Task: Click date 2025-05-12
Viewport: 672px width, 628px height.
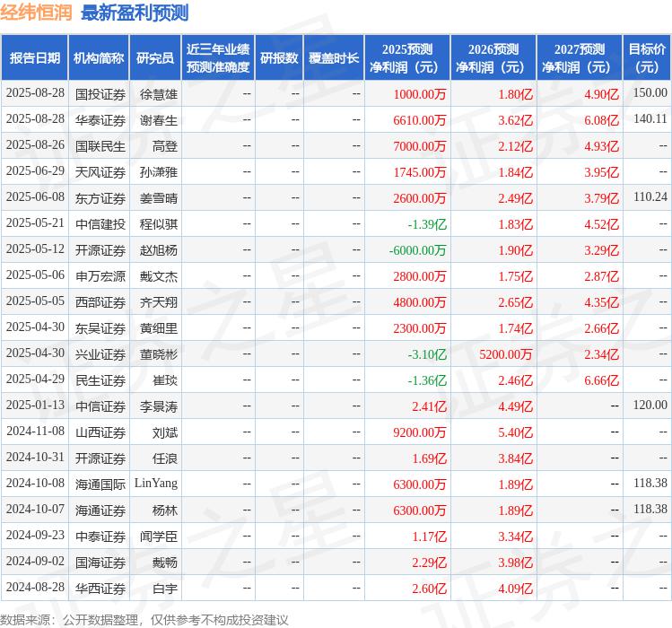Action: (x=35, y=249)
